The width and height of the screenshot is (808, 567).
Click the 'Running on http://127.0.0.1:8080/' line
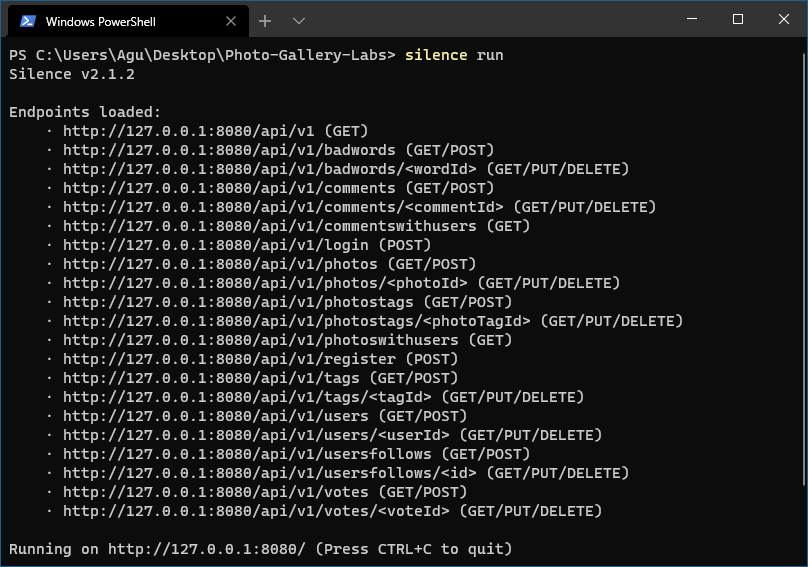pos(260,549)
